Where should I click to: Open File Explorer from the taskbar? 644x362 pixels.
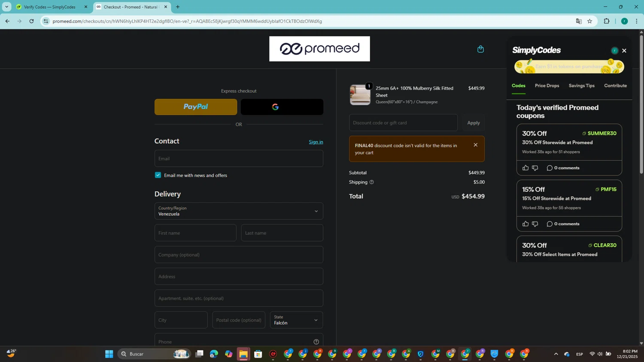[243, 354]
